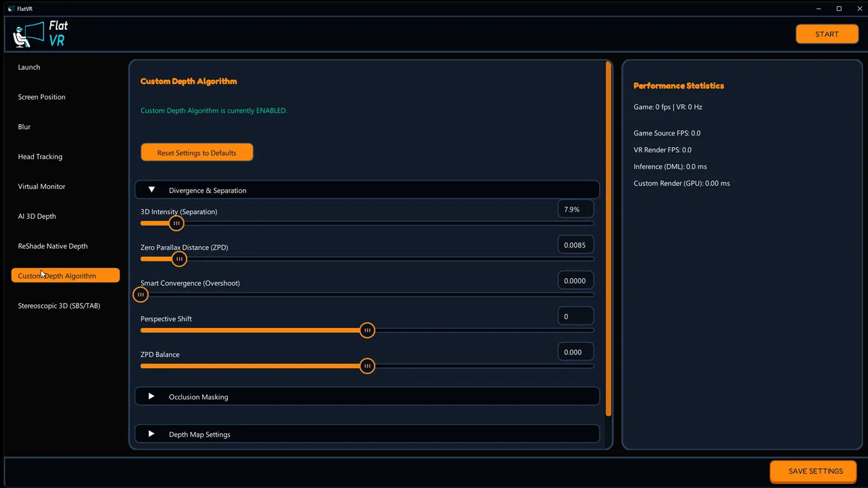Click Reset Settings to Defaults
Screen dimensions: 868x488
pos(197,152)
